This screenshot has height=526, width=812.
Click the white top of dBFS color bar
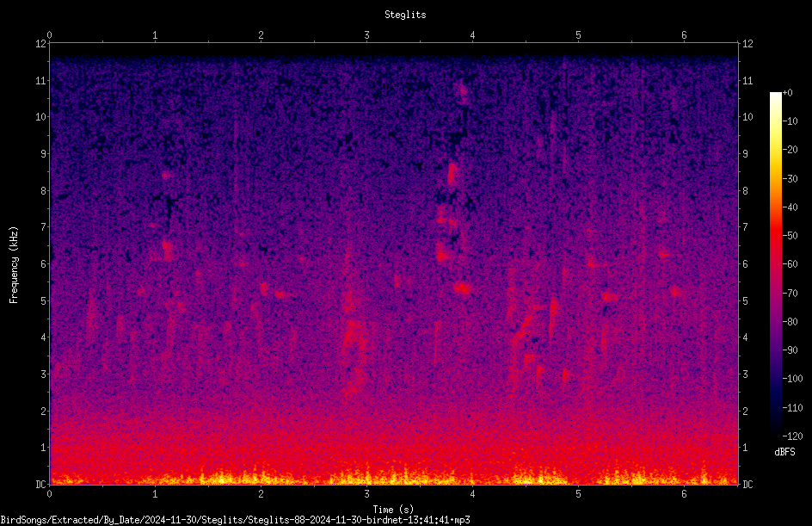point(775,96)
